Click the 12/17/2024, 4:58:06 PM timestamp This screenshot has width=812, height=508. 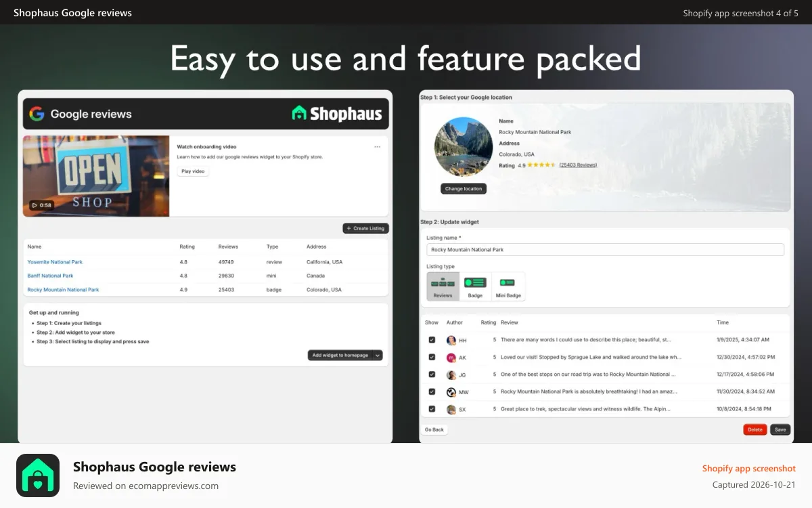(x=746, y=375)
